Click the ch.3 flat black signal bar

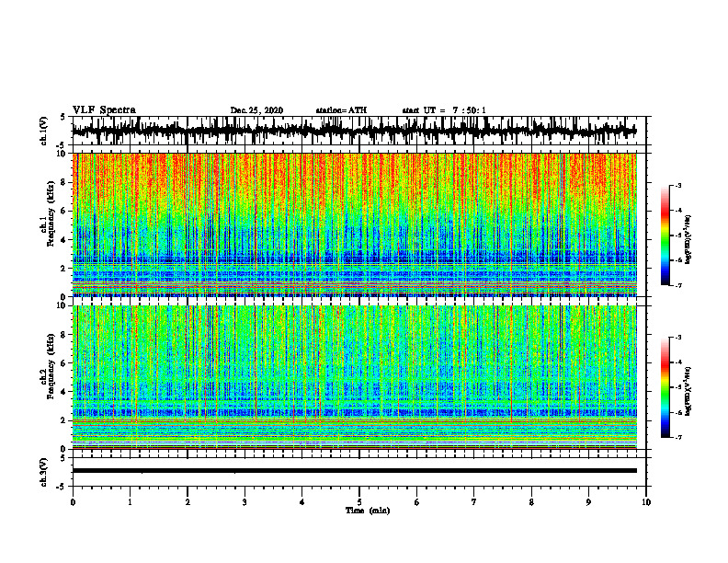coord(354,471)
